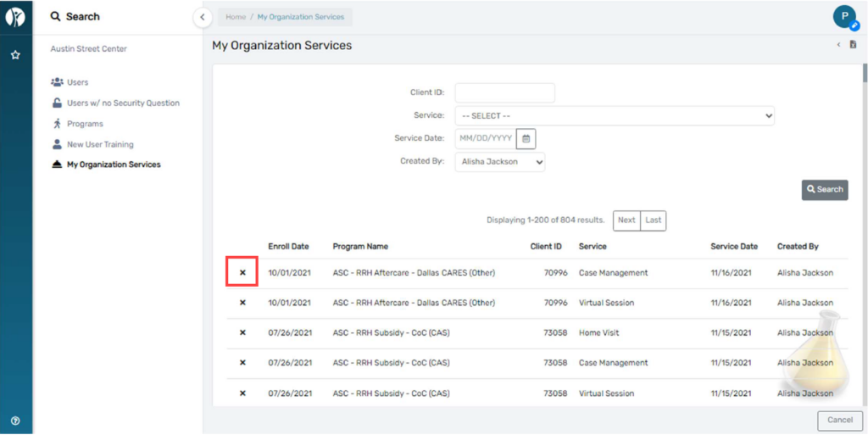Click the export document icon near title
868x435 pixels.
[853, 44]
